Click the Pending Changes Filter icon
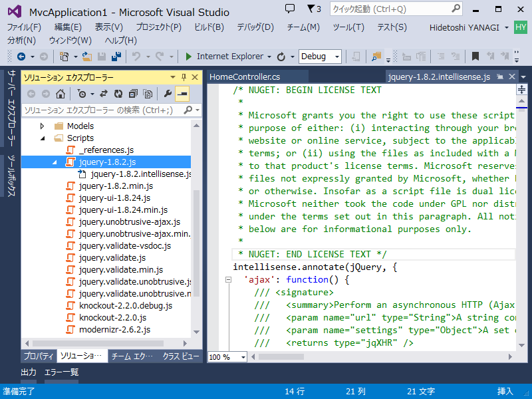 pos(82,94)
